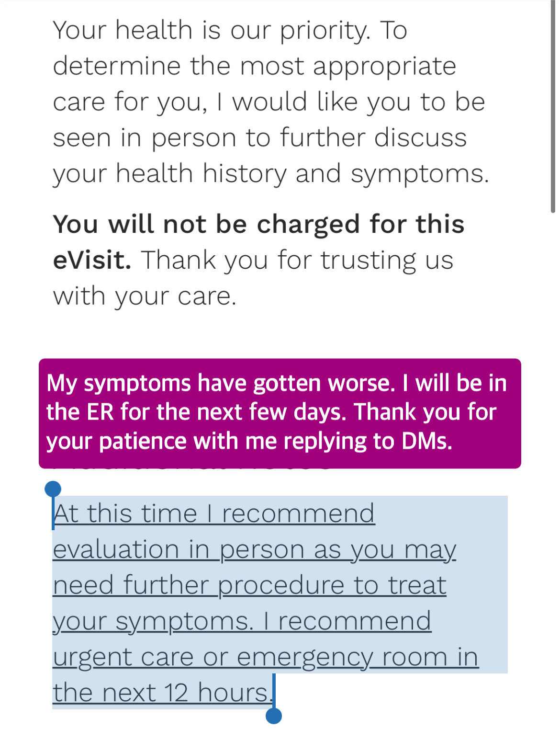The height and width of the screenshot is (740, 560).
Task: Tap 'seen in person' phrase in first paragraph
Action: [x=145, y=138]
